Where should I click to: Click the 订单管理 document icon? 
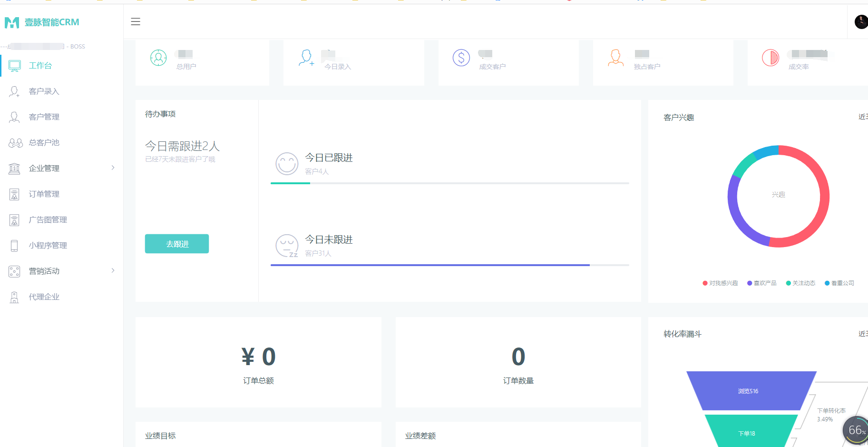[x=15, y=194]
